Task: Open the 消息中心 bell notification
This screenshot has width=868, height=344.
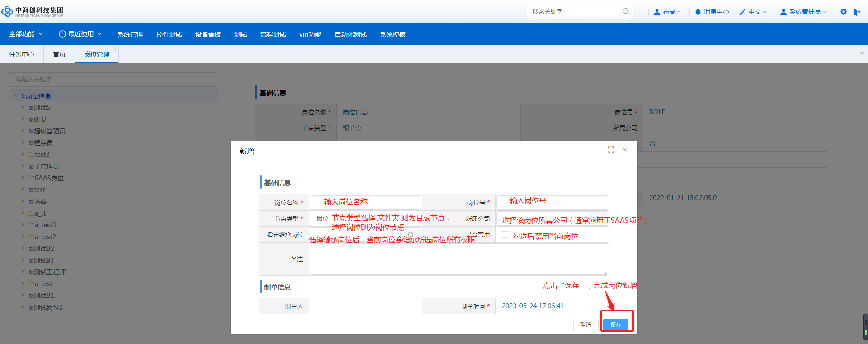Action: (712, 12)
